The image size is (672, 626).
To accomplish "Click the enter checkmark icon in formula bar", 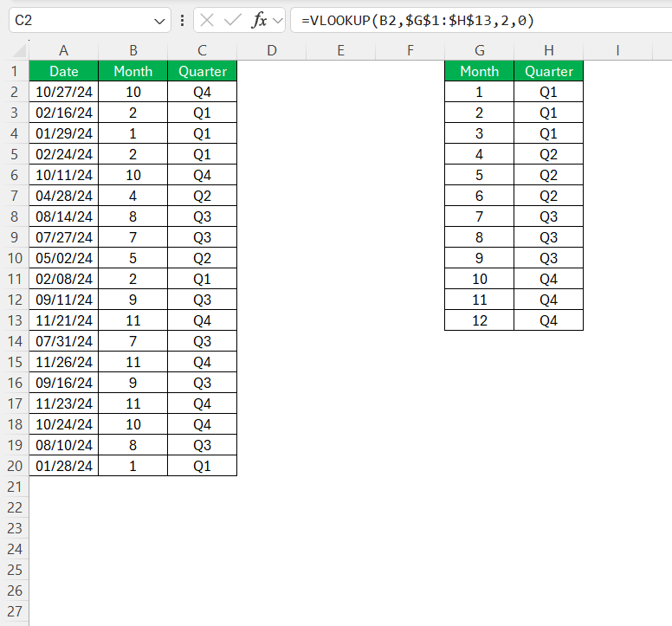I will [x=233, y=20].
